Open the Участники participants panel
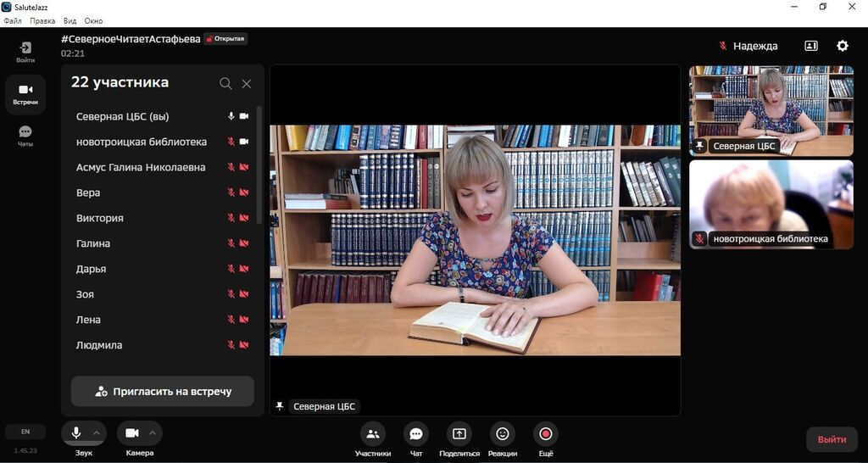Screen dimensions: 868x463 pos(372,434)
